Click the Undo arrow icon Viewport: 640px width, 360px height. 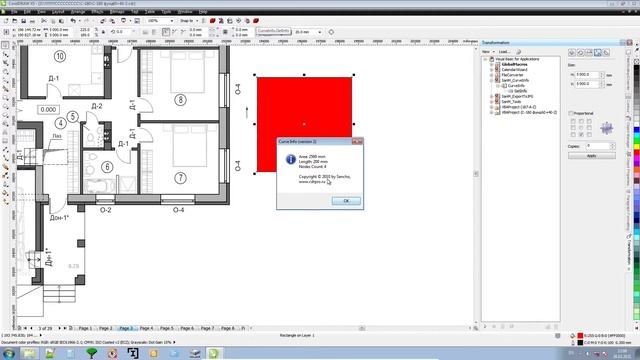(73, 21)
